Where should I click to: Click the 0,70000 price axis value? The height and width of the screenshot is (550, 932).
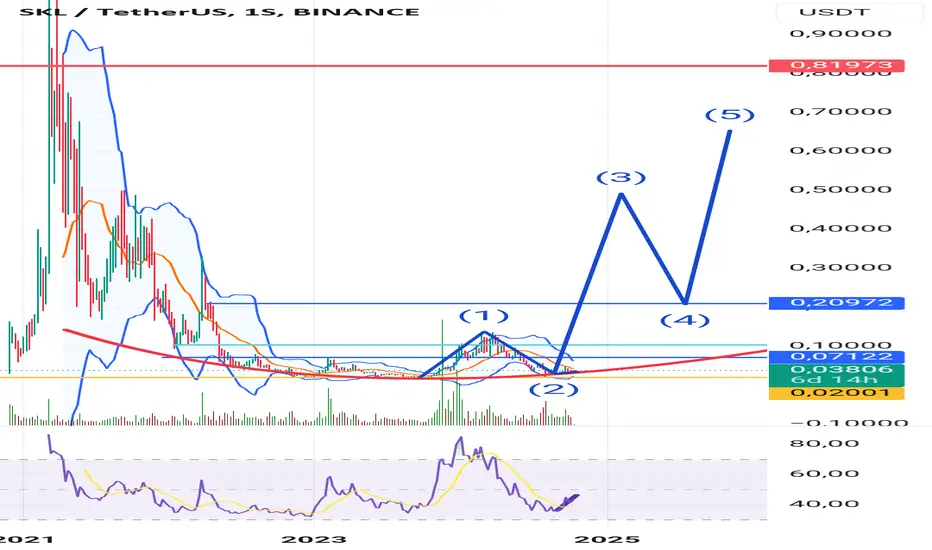[x=840, y=111]
